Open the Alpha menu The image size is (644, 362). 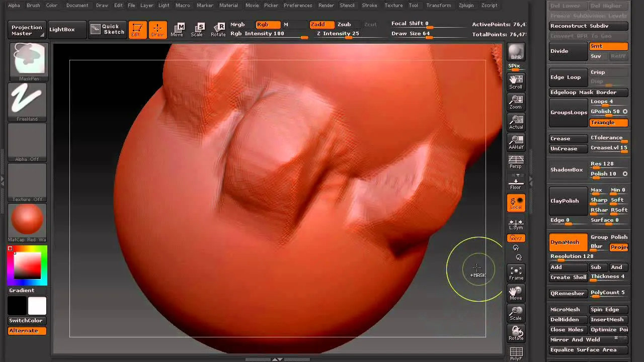14,5
